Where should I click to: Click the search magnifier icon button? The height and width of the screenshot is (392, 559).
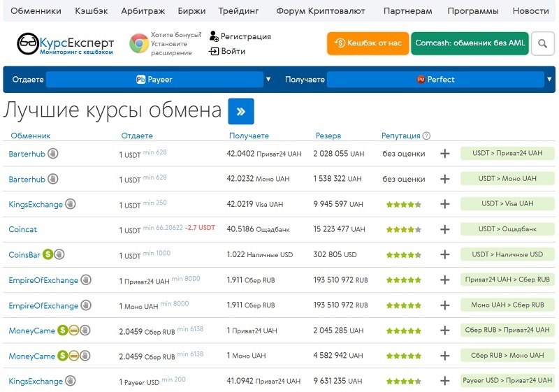[x=543, y=43]
